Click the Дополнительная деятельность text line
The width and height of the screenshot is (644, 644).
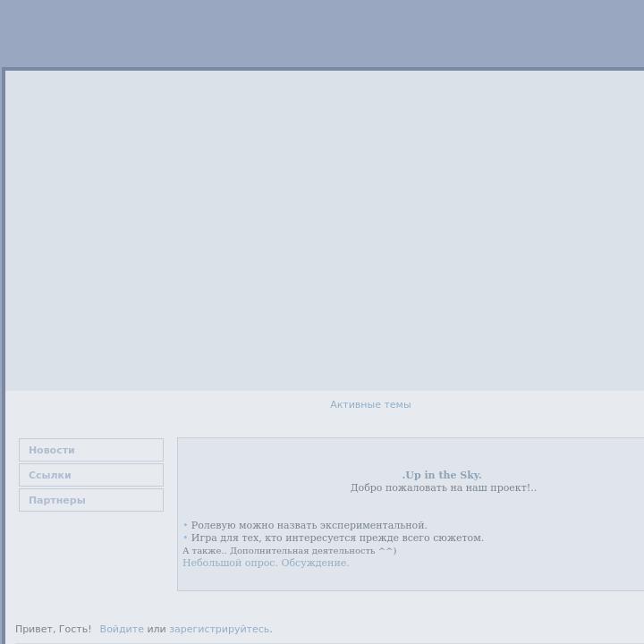289,551
